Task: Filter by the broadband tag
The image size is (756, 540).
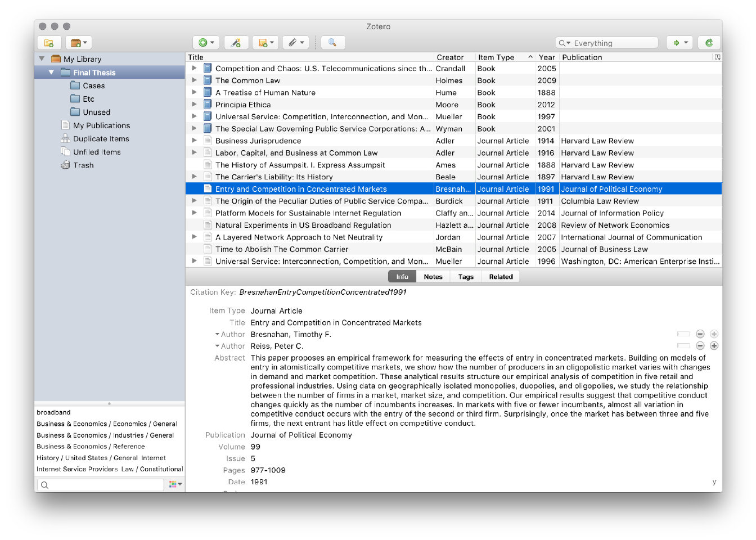Action: point(53,412)
